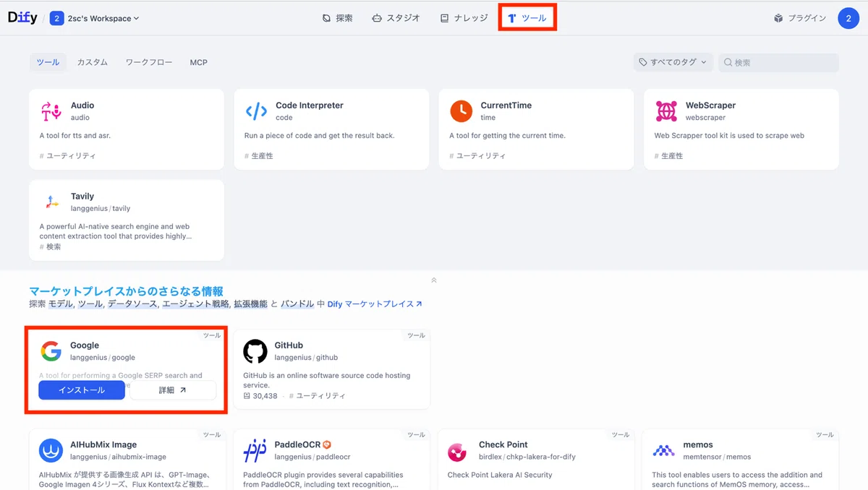Click the データソース category link

(132, 304)
